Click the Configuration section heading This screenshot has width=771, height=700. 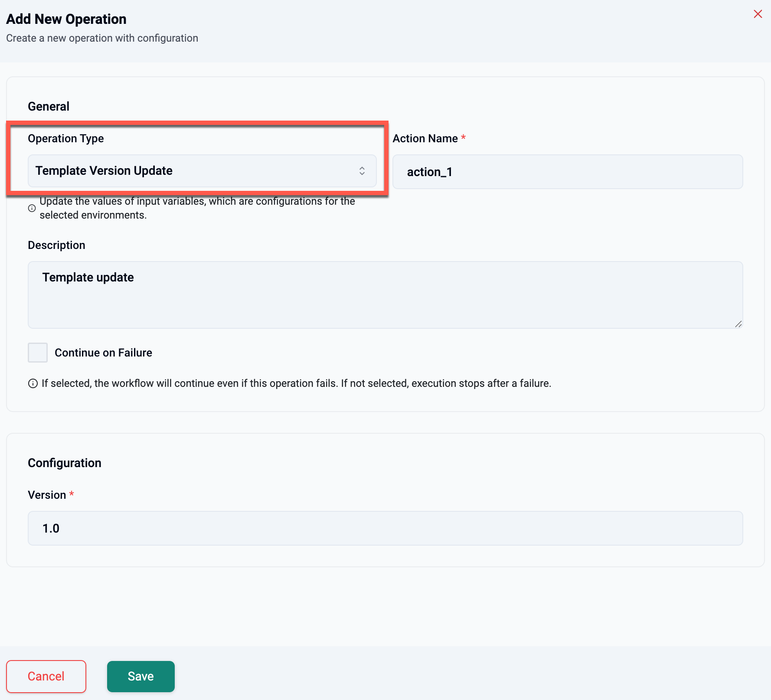pos(65,463)
